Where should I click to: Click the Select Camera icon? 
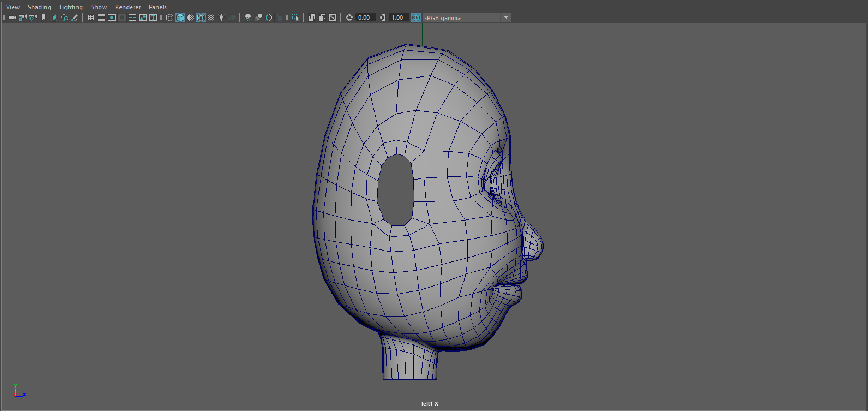(12, 17)
